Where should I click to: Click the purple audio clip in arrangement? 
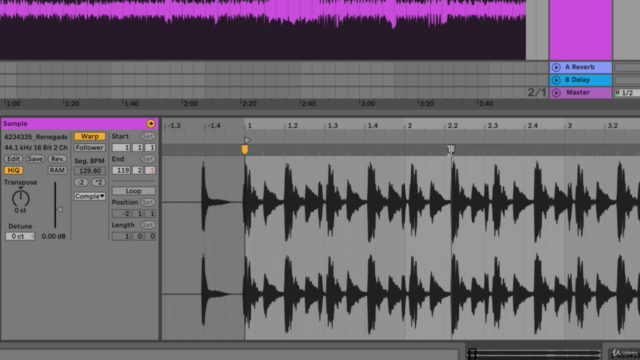point(263,29)
